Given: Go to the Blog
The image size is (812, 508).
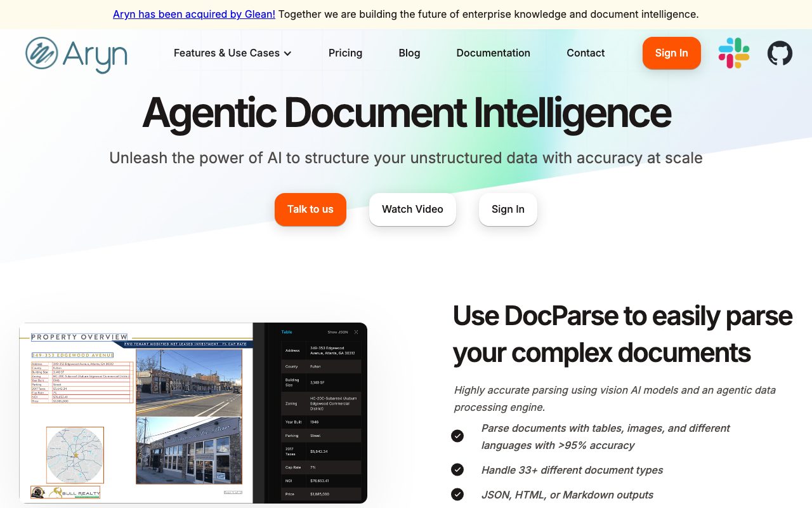Looking at the screenshot, I should 409,53.
